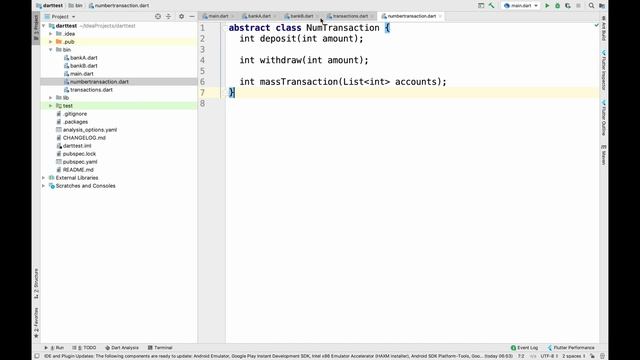
Task: Toggle Flutter Inspector side panel button
Action: [x=604, y=70]
